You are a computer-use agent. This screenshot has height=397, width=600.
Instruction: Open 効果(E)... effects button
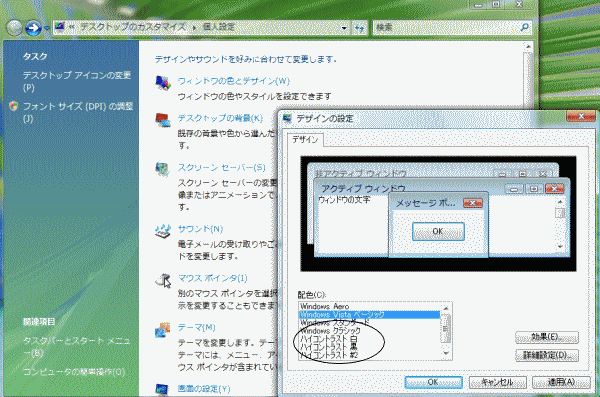(x=547, y=337)
